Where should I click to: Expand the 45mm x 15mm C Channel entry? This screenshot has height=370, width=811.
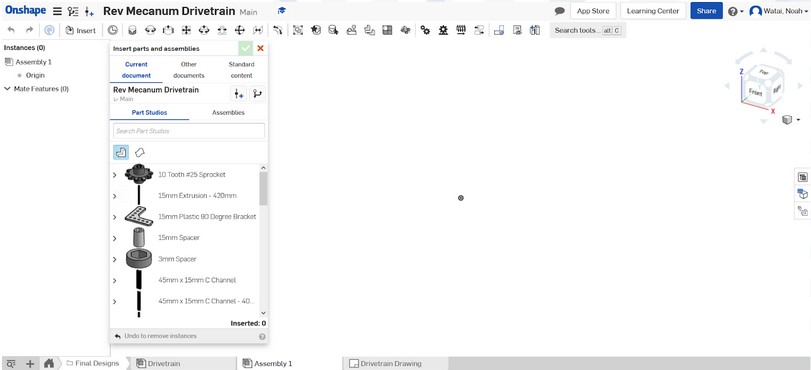click(x=115, y=280)
